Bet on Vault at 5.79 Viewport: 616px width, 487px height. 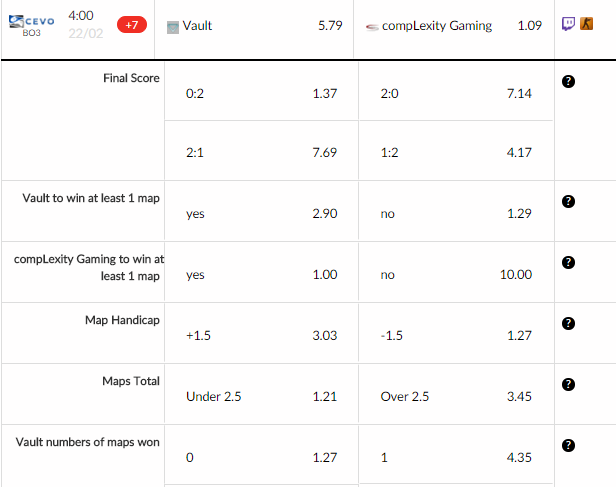coord(254,26)
